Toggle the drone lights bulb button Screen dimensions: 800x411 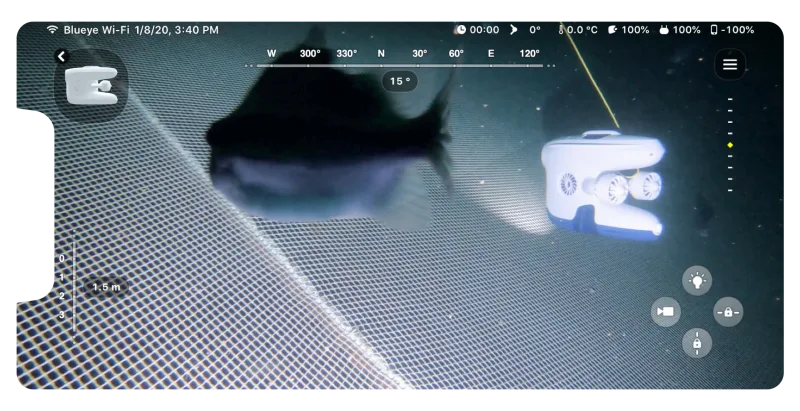pos(697,281)
